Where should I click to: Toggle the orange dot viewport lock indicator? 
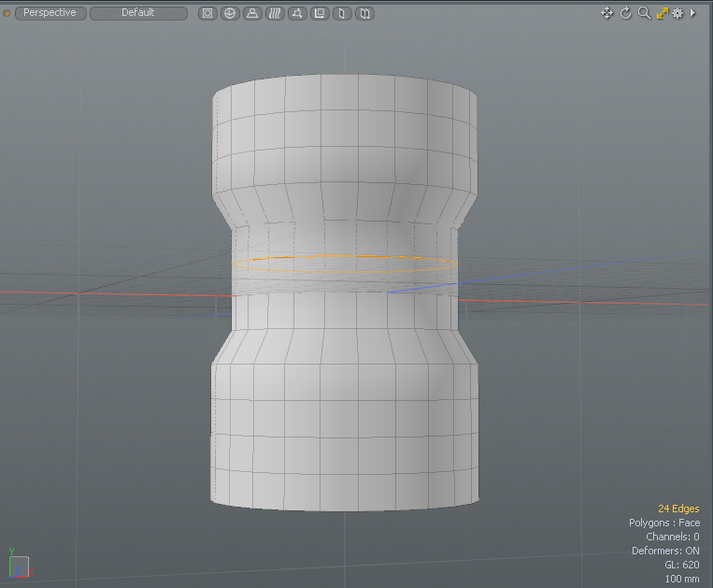(7, 13)
